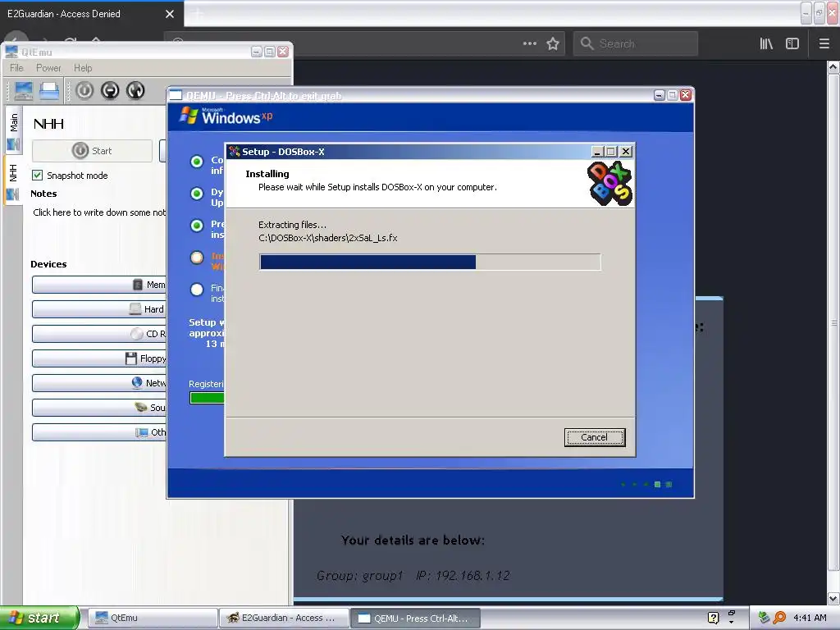The width and height of the screenshot is (840, 630).
Task: Click the last empty setup step indicator
Action: [x=197, y=290]
